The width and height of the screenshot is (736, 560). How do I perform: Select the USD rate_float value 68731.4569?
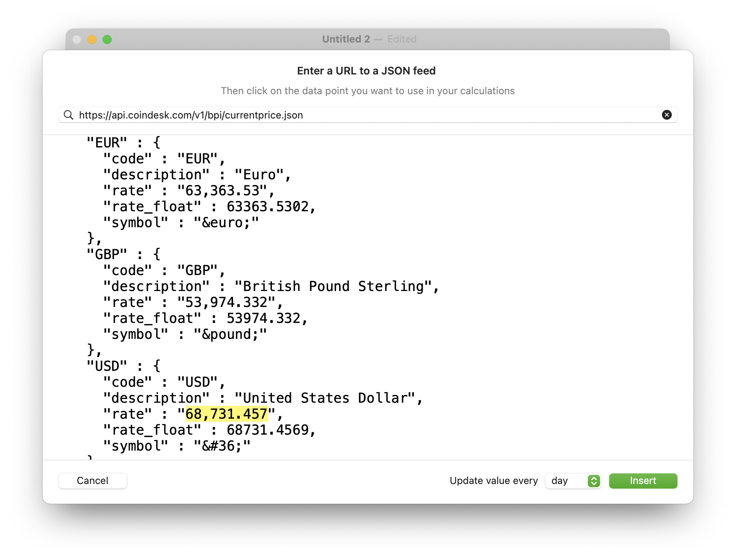click(x=267, y=430)
